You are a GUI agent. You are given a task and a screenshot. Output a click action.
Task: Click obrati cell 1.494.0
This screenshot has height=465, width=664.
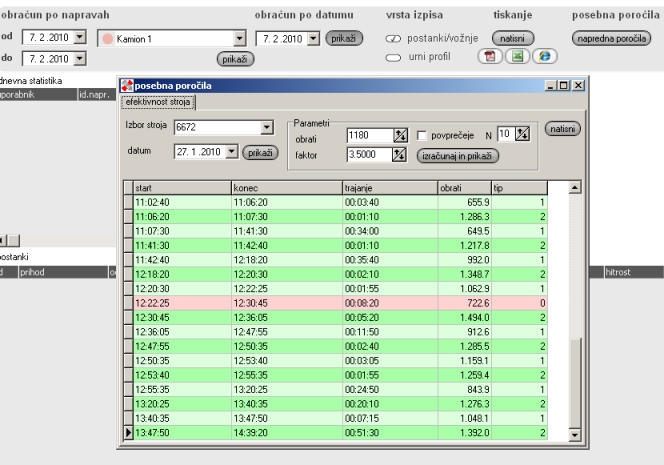(x=465, y=318)
